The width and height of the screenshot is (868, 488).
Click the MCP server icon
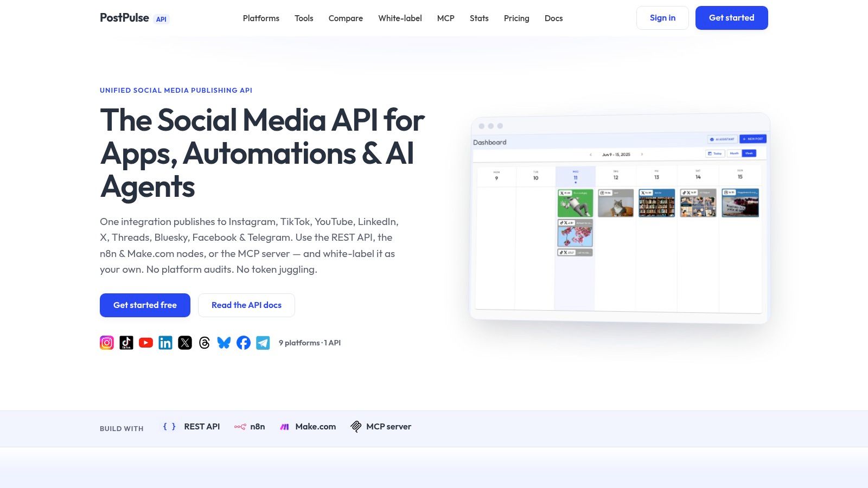356,427
